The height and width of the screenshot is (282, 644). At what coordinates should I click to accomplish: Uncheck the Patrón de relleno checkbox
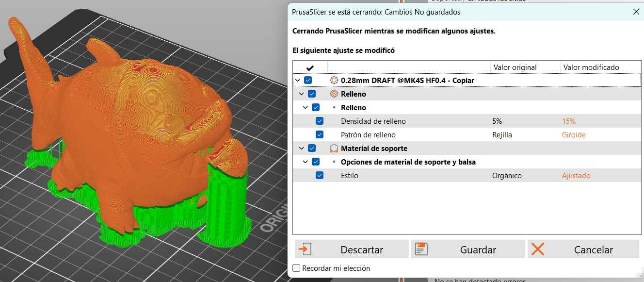click(x=319, y=134)
